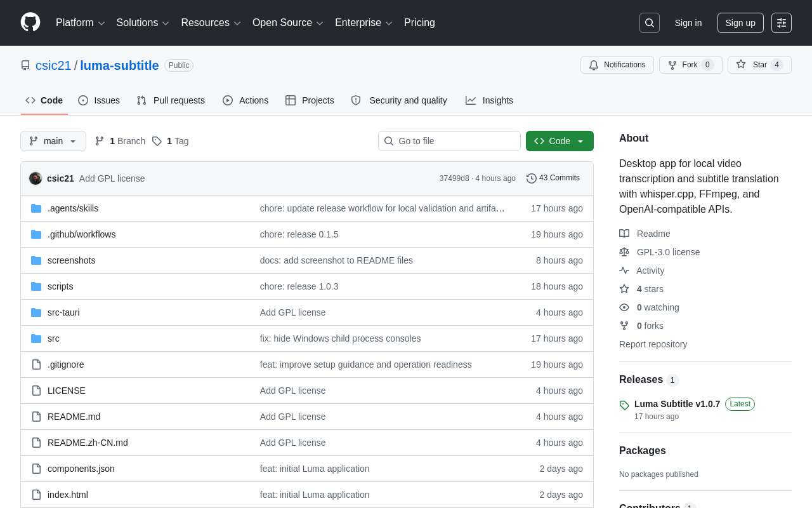Open the 1 Tag link

pos(170,141)
